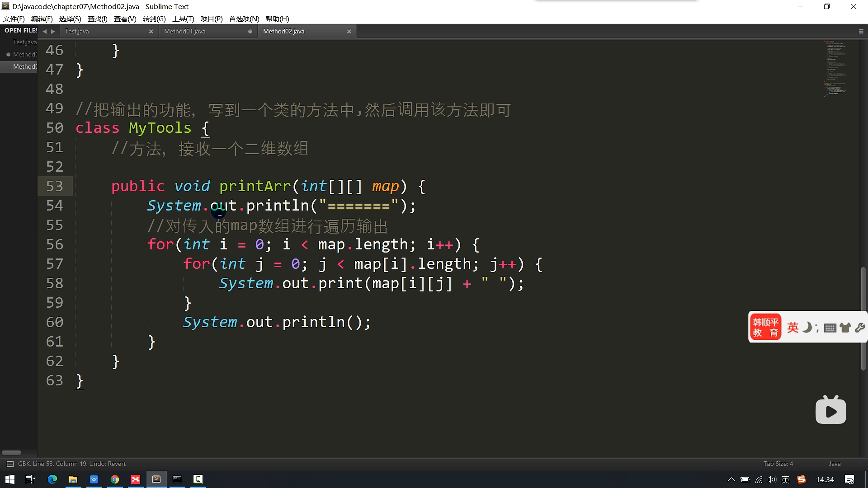
Task: Open the Java syntax selector
Action: click(x=835, y=464)
